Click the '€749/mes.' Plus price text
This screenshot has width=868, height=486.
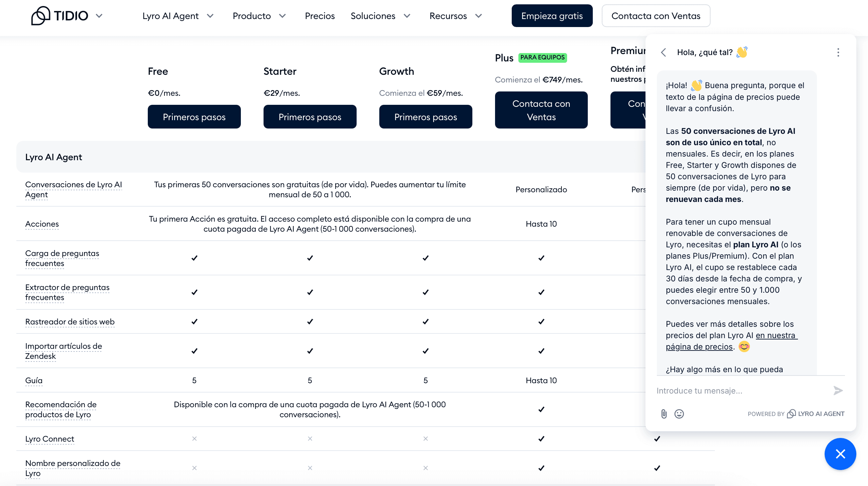click(562, 79)
